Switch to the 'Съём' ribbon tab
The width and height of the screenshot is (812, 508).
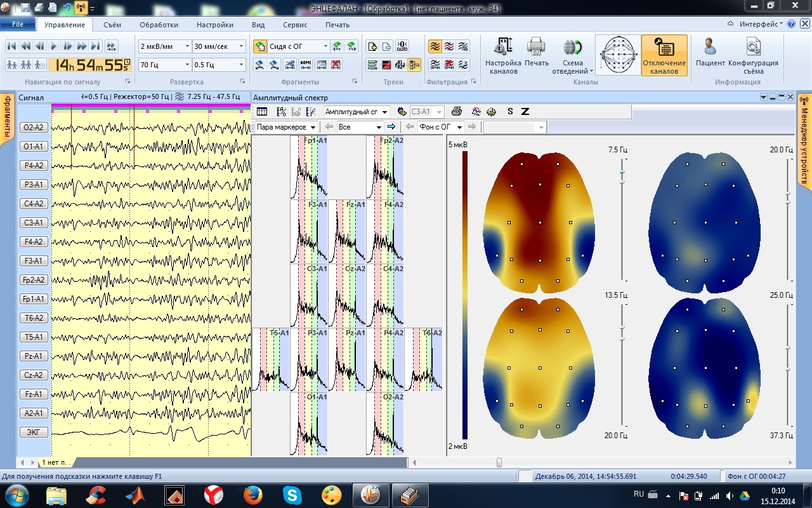pos(112,25)
